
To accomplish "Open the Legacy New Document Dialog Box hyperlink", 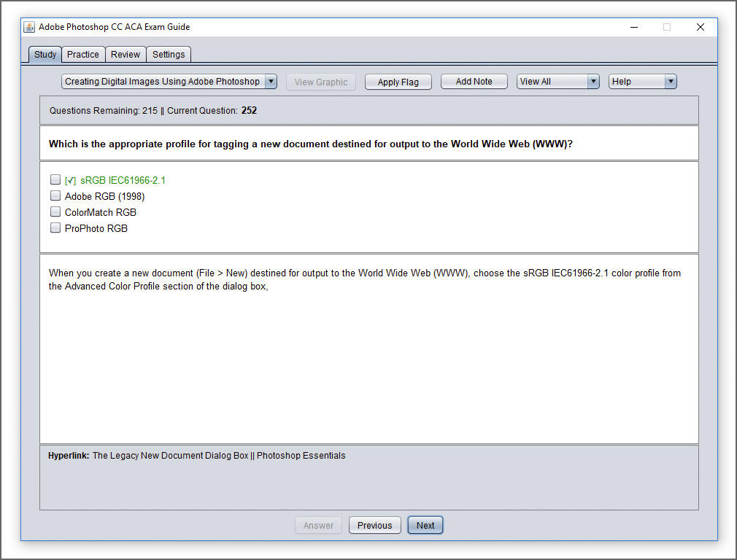I will tap(219, 455).
